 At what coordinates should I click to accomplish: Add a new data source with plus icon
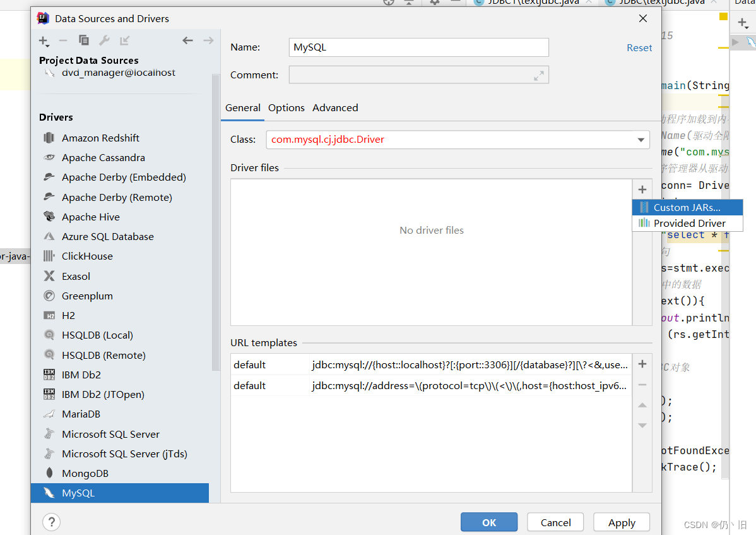click(44, 41)
